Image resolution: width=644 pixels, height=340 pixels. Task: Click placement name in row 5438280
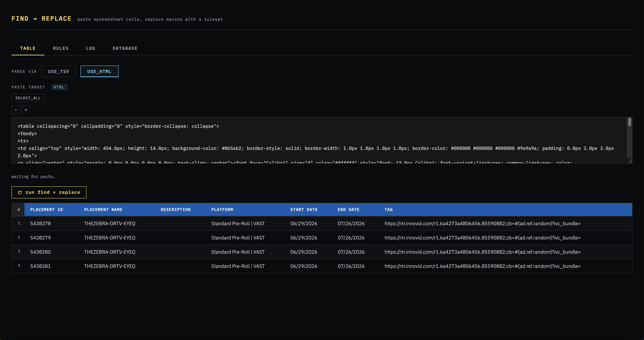110,252
